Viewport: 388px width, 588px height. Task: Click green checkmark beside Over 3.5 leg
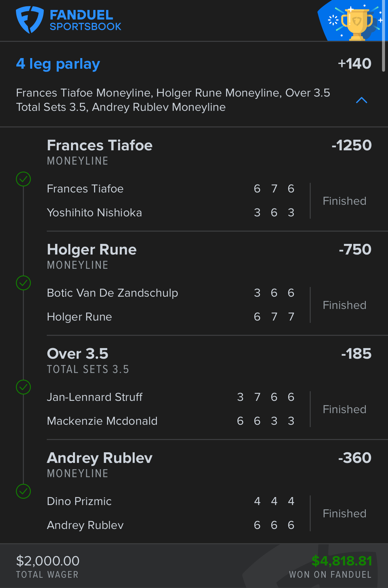[24, 387]
